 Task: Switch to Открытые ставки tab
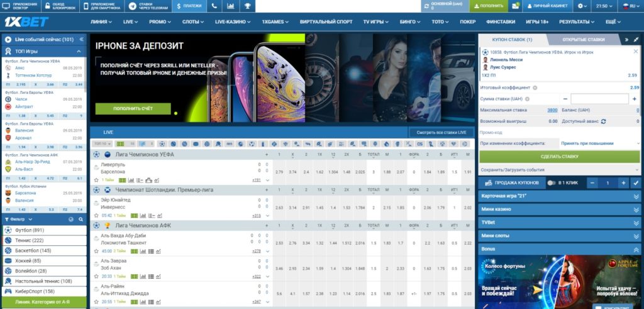(x=583, y=40)
